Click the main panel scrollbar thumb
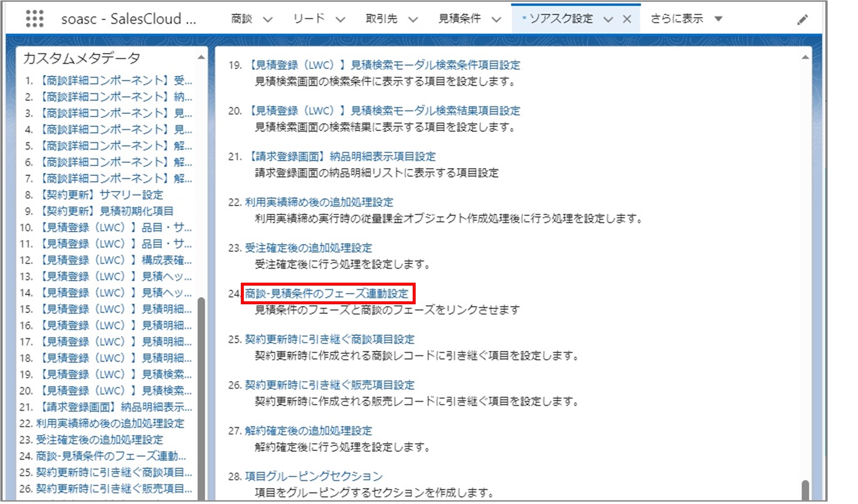Viewport: 858px width, 504px height. [x=805, y=490]
